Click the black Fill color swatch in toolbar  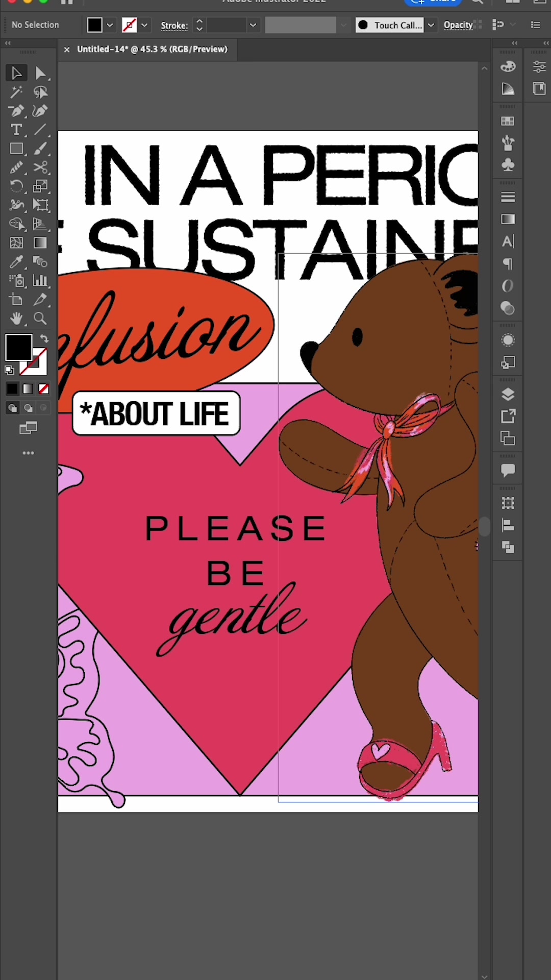[18, 347]
